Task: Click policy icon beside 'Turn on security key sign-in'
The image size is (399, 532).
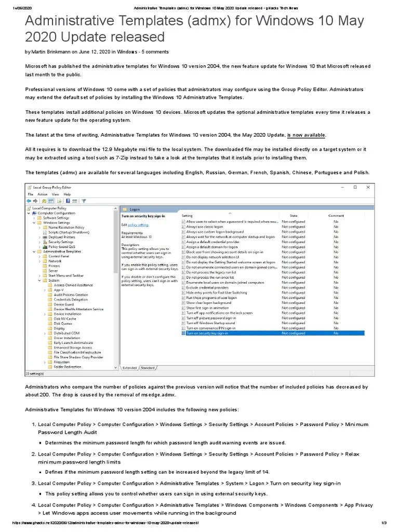Action: (183, 333)
